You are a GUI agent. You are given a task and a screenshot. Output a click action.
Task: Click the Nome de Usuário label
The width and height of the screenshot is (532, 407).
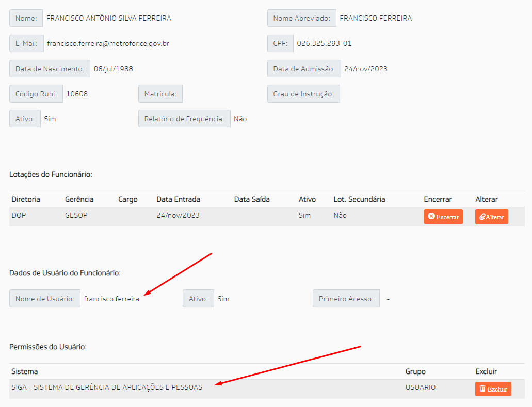[x=45, y=299]
